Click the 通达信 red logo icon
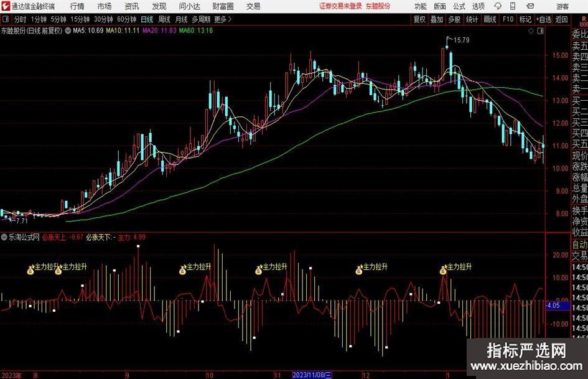Image resolution: width=588 pixels, height=379 pixels. tap(6, 6)
